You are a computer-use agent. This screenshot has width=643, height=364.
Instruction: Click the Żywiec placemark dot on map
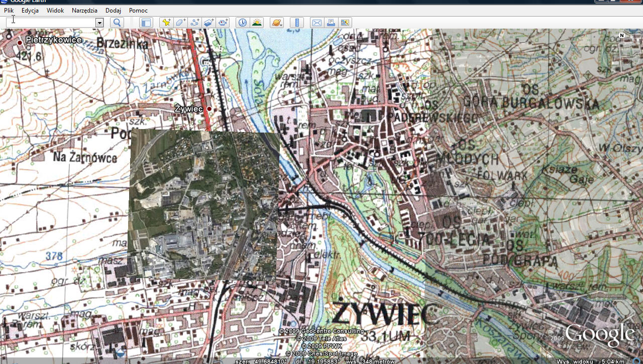[x=209, y=108]
